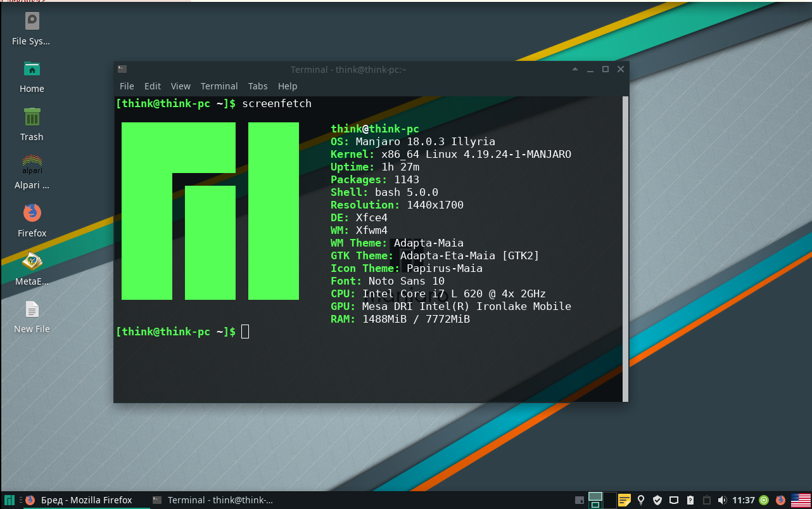Viewport: 812px width, 509px height.
Task: Select the MetaEditor desktop shortcut
Action: tap(32, 269)
